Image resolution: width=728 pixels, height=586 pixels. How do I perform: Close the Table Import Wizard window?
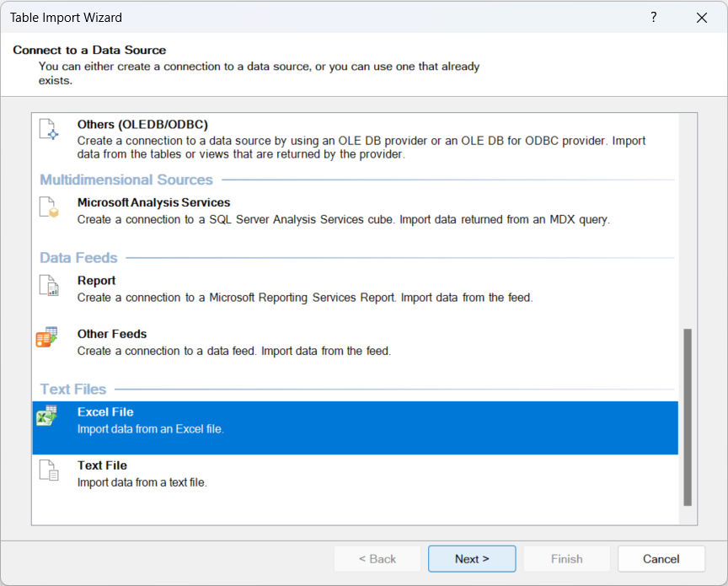click(x=702, y=17)
